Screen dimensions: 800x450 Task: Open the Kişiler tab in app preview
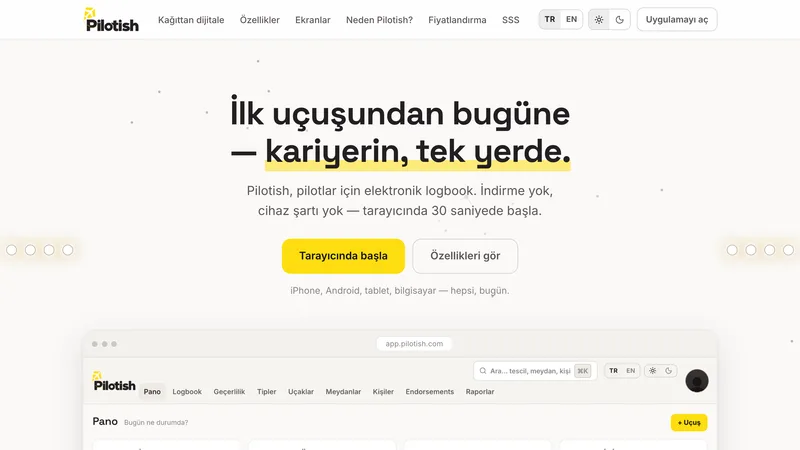[383, 392]
